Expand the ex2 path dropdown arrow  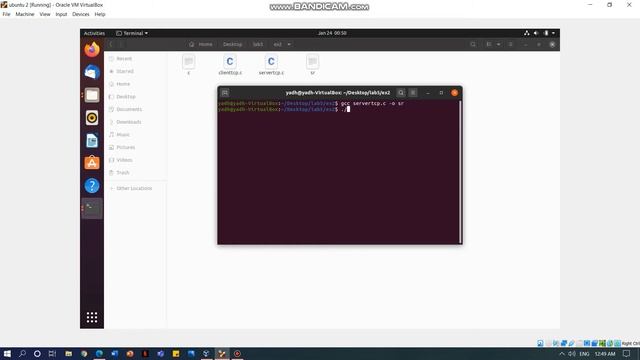coord(289,44)
